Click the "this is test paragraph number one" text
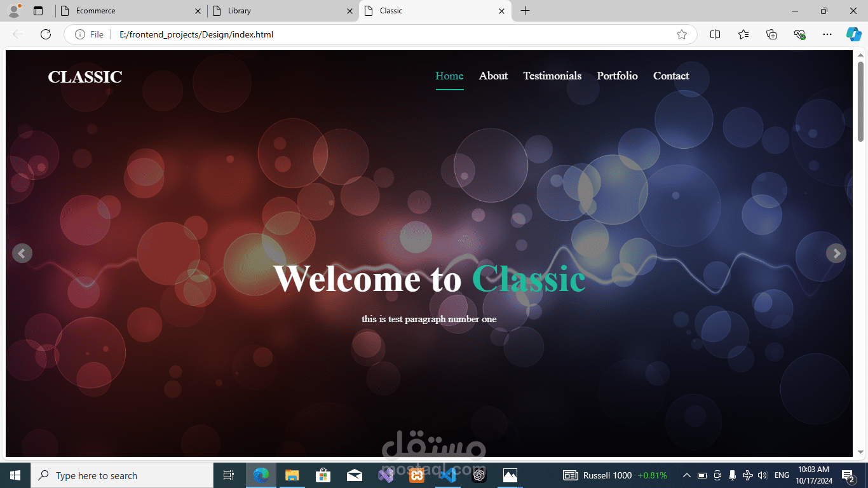Viewport: 868px width, 488px height. 429,319
